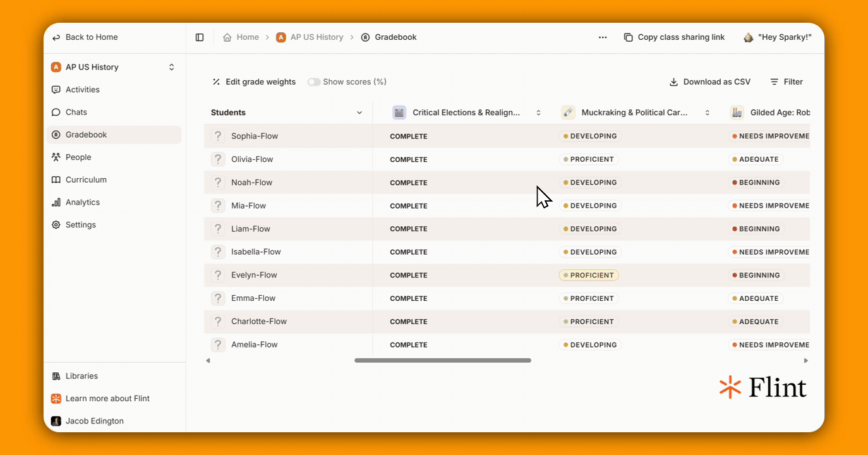Sort by Muckraking column arrows

coord(708,112)
